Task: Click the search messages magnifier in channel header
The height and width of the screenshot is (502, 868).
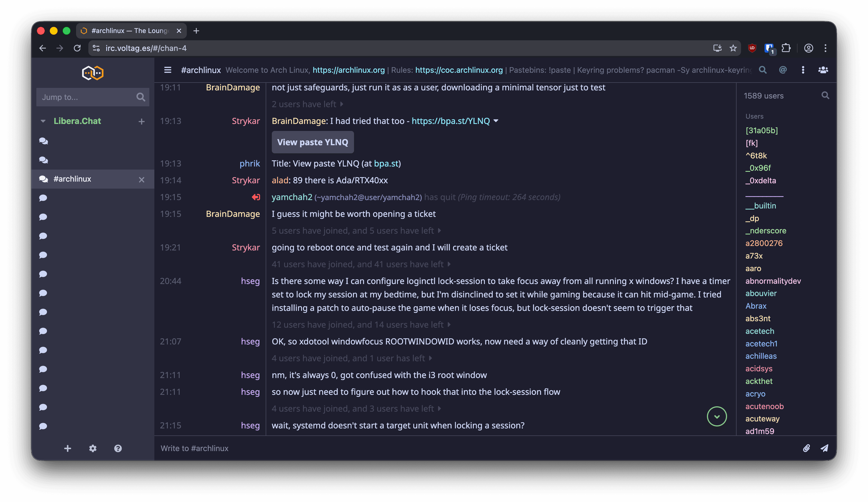Action: pos(763,70)
